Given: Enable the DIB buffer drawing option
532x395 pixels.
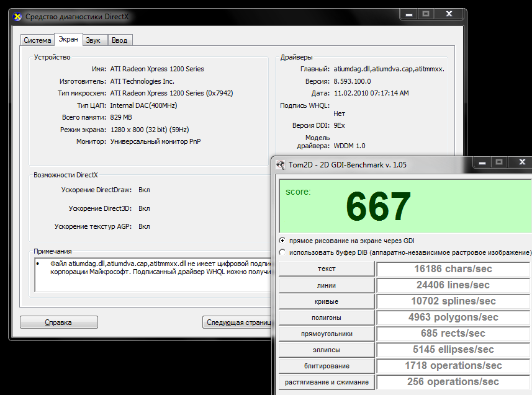Looking at the screenshot, I should [283, 252].
